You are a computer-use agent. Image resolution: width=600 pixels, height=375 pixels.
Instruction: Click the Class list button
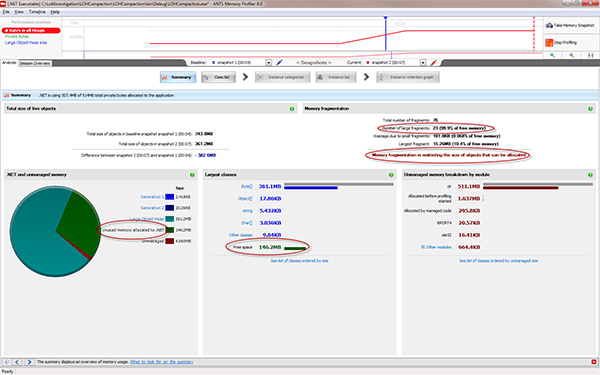(218, 77)
